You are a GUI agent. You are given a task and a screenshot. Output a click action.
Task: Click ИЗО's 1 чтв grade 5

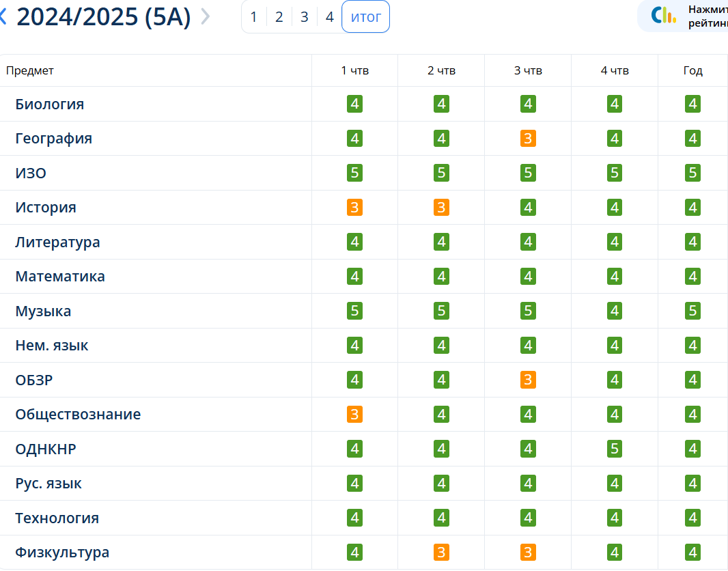point(354,173)
